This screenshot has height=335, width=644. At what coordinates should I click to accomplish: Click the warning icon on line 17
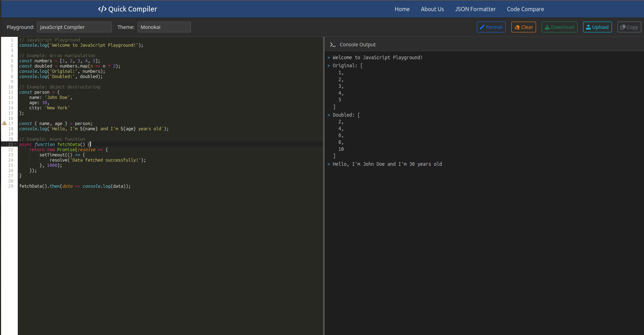point(5,123)
